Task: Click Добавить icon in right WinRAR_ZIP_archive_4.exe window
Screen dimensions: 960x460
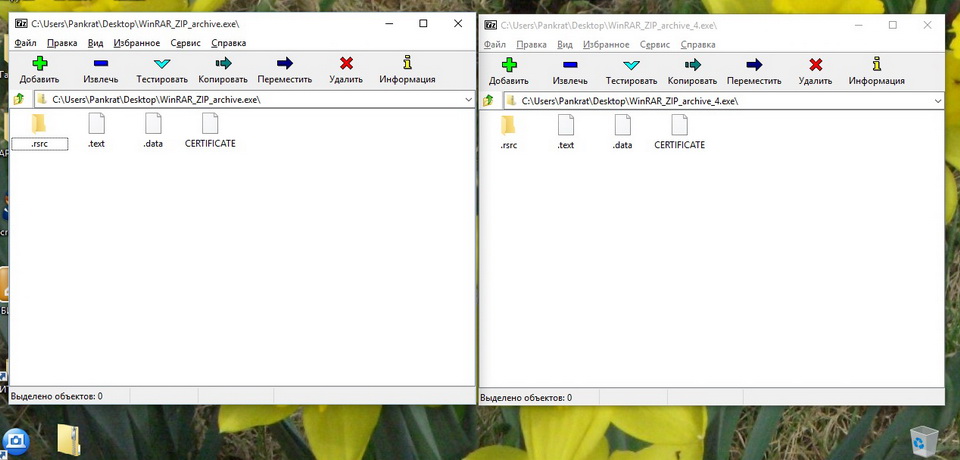Action: (x=509, y=64)
